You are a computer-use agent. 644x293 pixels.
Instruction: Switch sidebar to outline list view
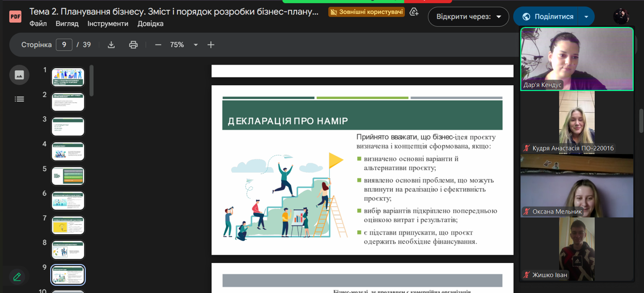[19, 99]
